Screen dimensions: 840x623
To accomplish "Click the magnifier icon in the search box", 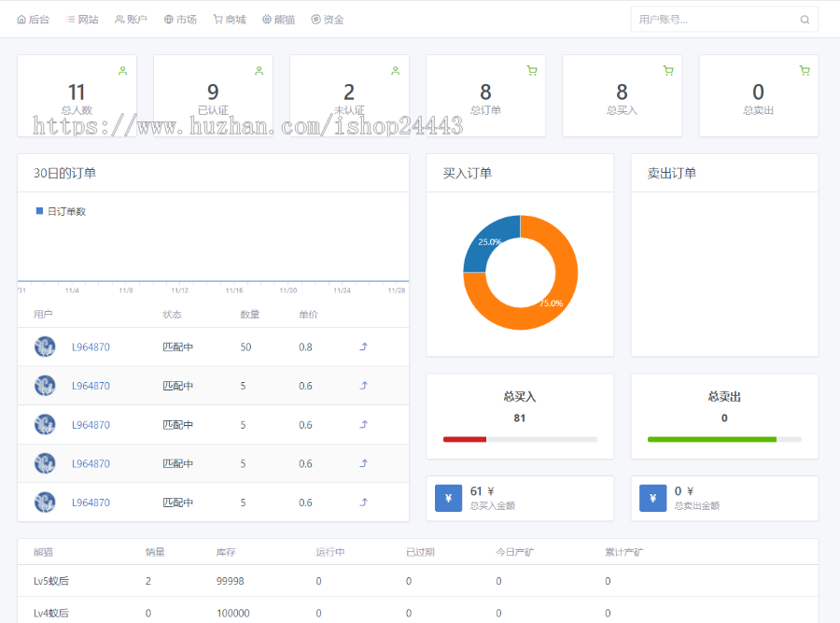I will click(x=805, y=19).
